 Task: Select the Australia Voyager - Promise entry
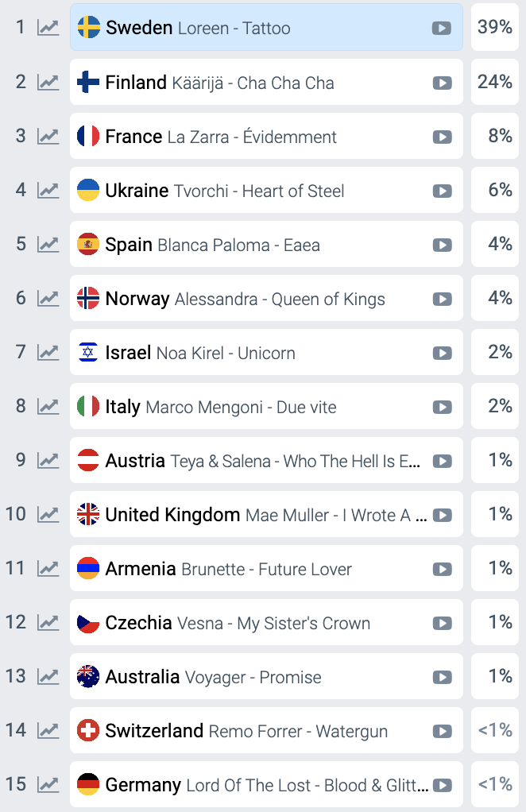(x=266, y=676)
